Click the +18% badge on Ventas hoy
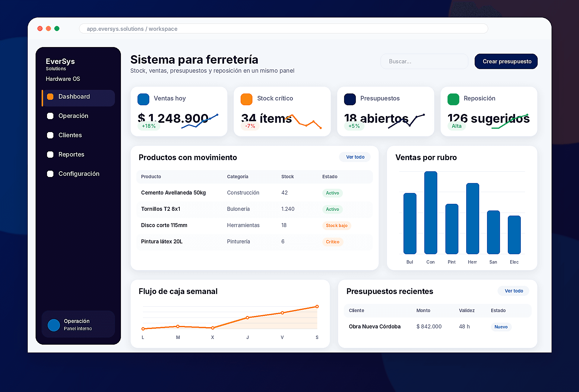The width and height of the screenshot is (579, 392). (x=149, y=126)
